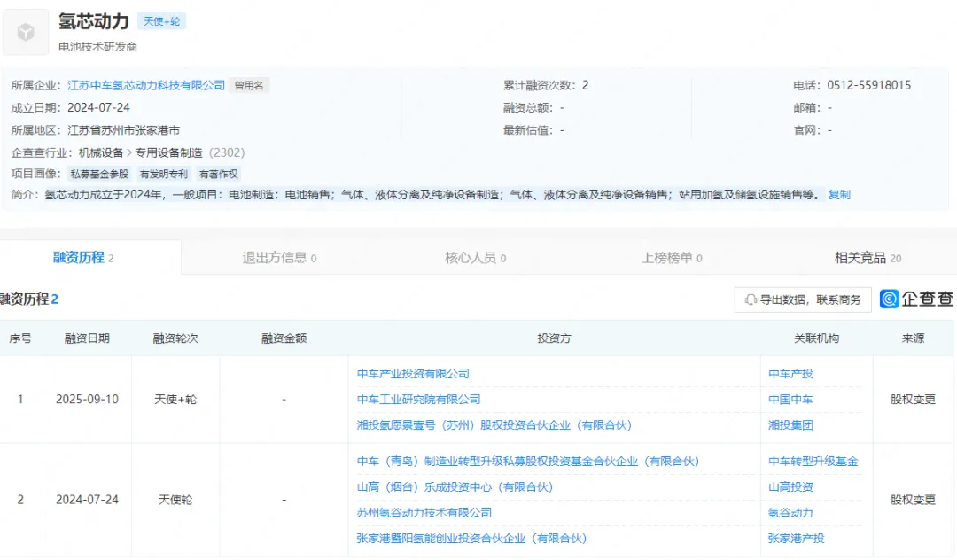The width and height of the screenshot is (957, 560).
Task: Click the 序号 column header
Action: (x=20, y=338)
